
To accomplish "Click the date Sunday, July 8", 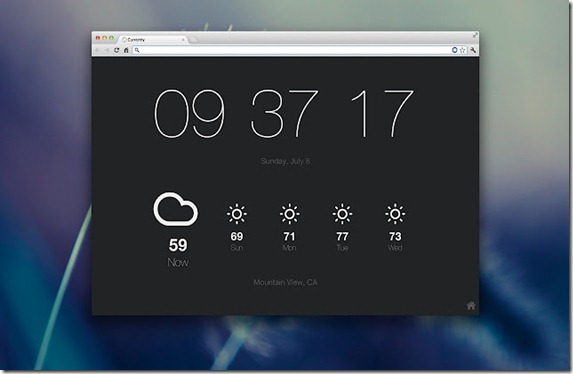I will (285, 161).
